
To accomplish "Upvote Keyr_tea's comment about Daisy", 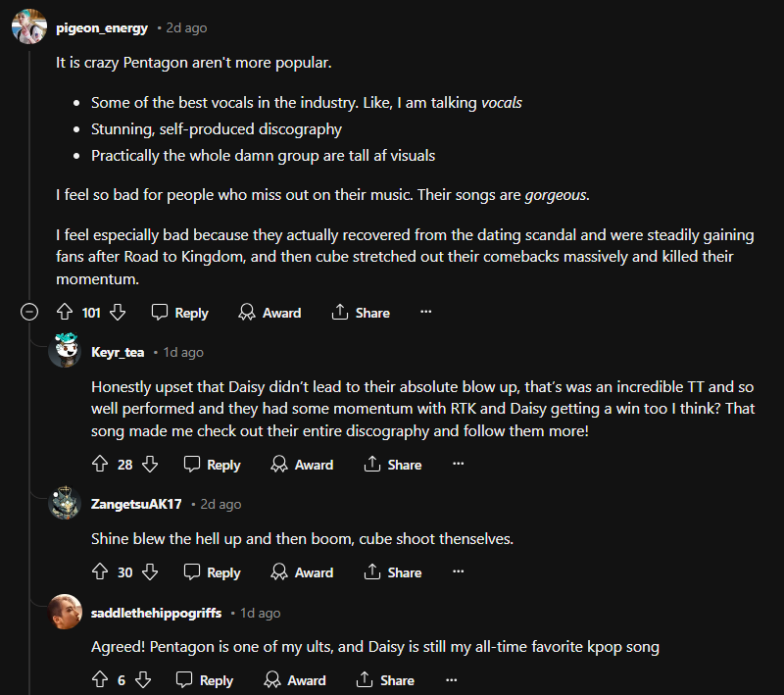I will 99,465.
